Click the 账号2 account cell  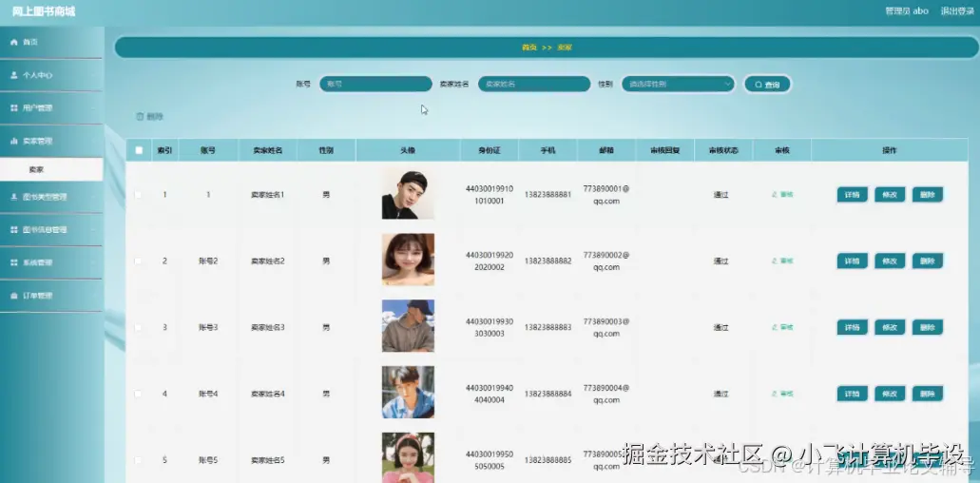(208, 261)
